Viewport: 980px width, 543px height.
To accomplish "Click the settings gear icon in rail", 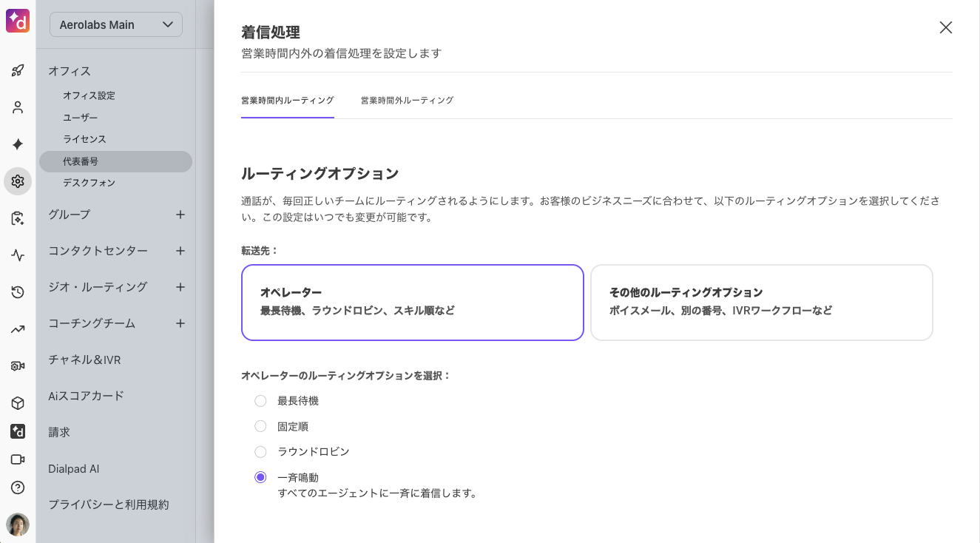I will (18, 181).
